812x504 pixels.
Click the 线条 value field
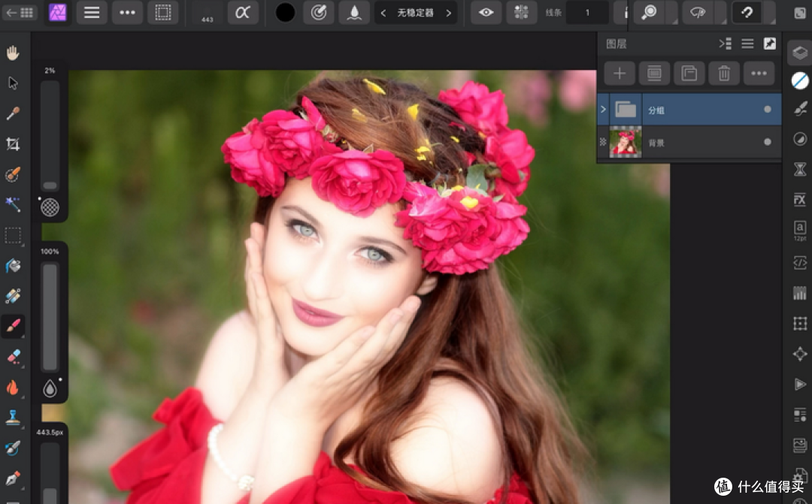[587, 13]
